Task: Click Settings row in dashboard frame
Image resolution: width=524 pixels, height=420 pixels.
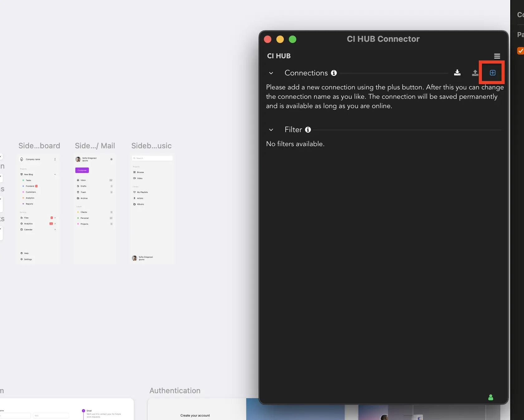Action: pos(26,259)
